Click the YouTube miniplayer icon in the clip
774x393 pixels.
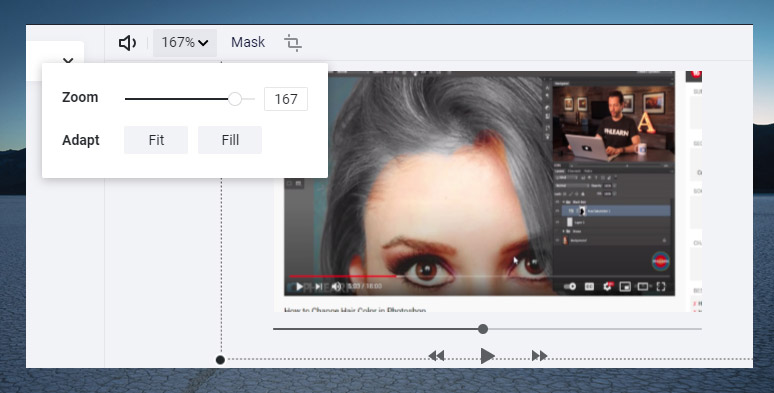click(x=625, y=286)
